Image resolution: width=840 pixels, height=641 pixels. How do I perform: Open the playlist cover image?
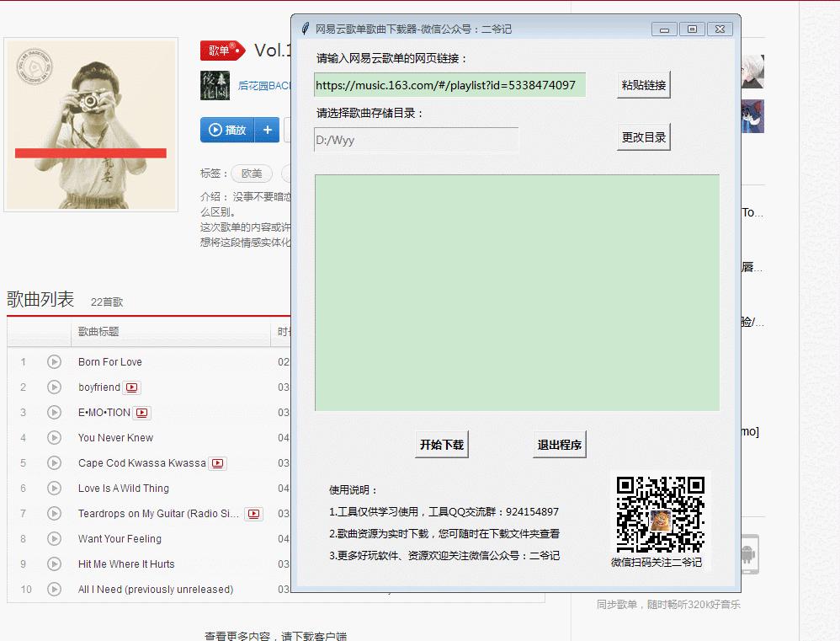[x=91, y=125]
